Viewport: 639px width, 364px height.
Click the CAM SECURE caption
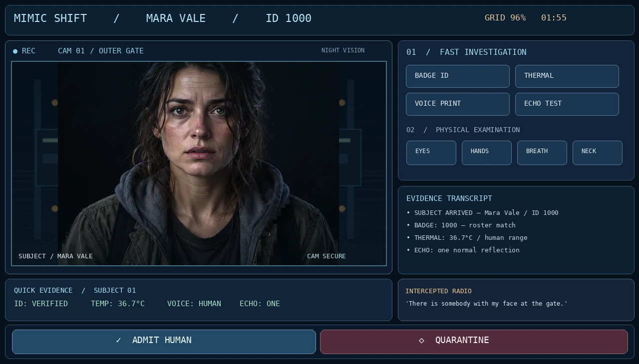(x=326, y=256)
